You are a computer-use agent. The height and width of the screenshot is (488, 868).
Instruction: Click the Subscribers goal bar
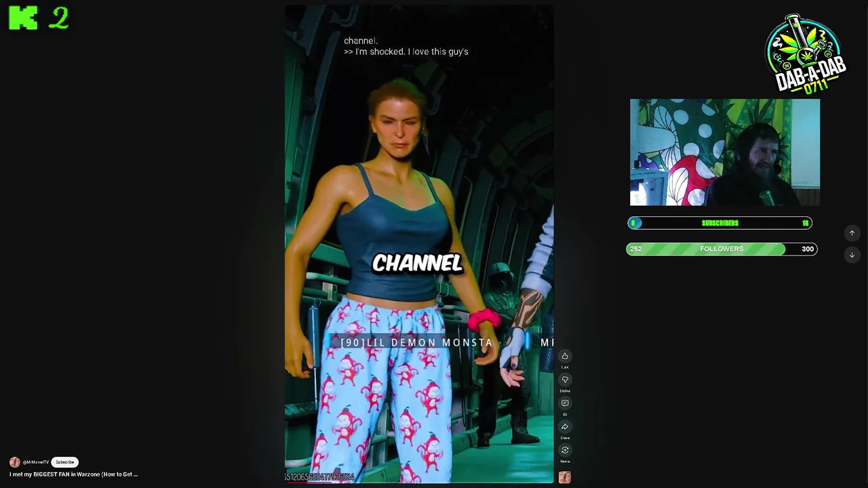click(719, 223)
